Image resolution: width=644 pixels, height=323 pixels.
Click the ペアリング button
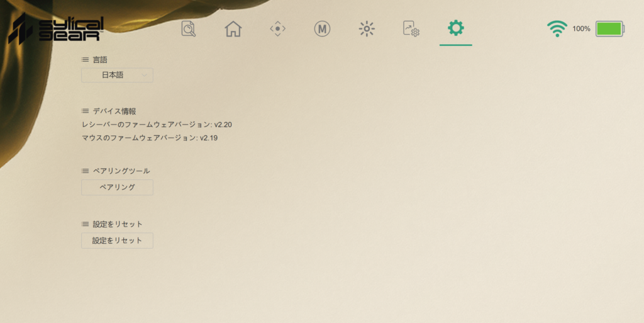pos(117,188)
